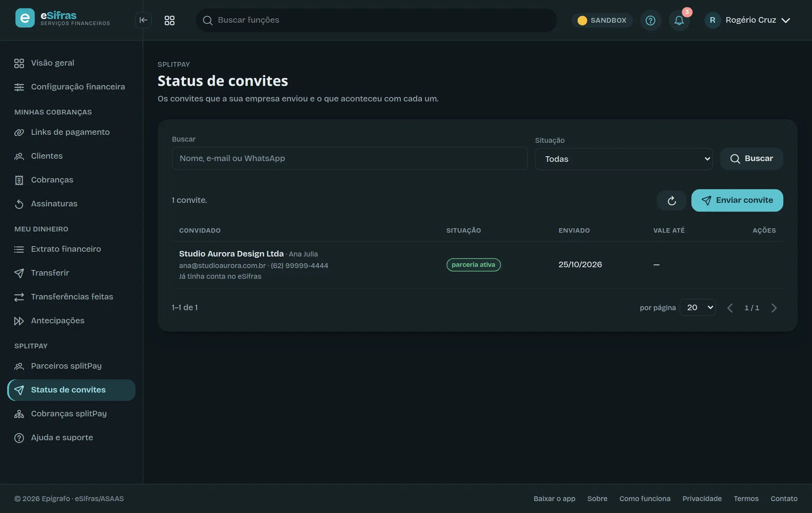Viewport: 812px width, 513px height.
Task: Open the Privacidade footer link
Action: (702, 499)
